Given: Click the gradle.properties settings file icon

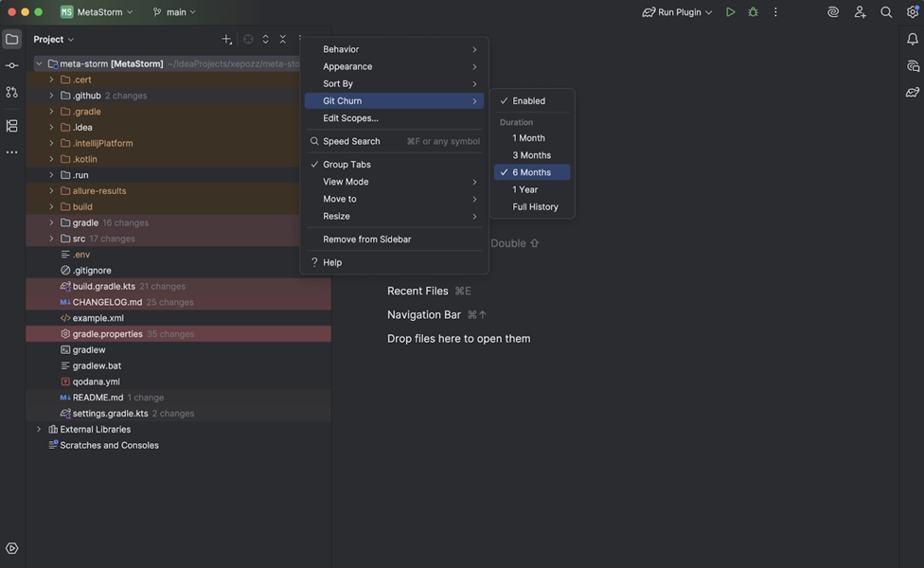Looking at the screenshot, I should pyautogui.click(x=65, y=333).
